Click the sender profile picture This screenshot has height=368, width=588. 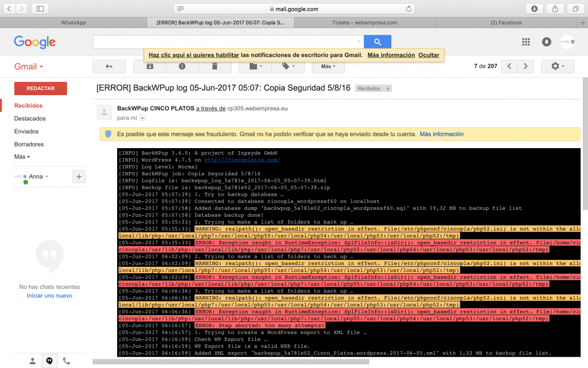[x=104, y=112]
